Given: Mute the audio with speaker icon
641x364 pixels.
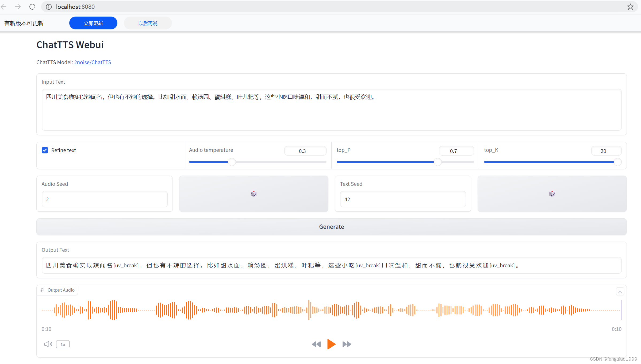Looking at the screenshot, I should (x=48, y=344).
